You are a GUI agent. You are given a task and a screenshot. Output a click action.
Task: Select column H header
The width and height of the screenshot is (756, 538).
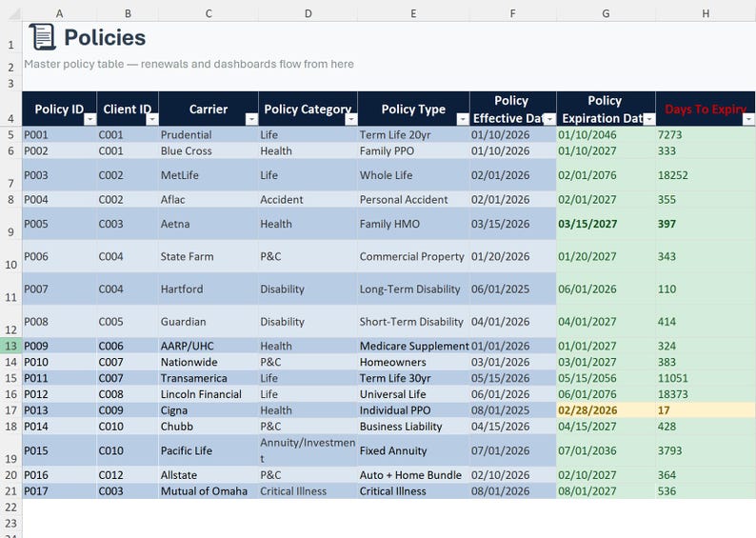(x=706, y=13)
